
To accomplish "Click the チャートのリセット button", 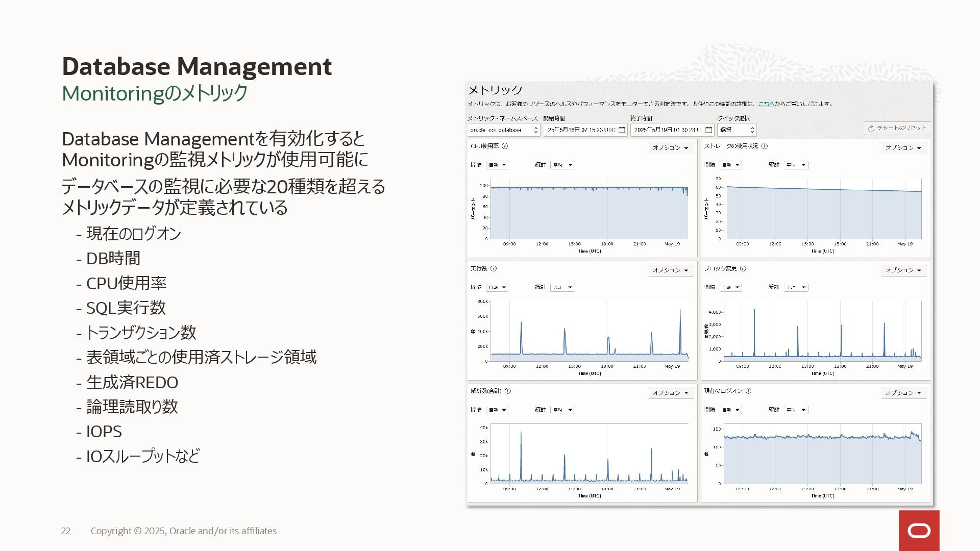I will coord(897,129).
